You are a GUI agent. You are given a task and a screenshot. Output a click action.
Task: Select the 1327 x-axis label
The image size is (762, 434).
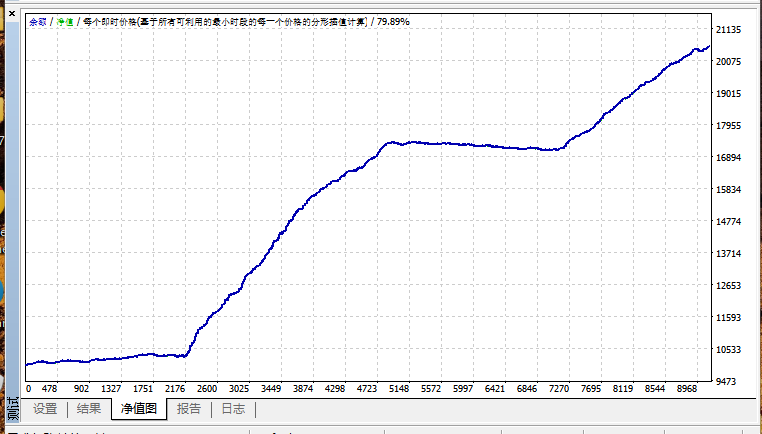[x=111, y=389]
